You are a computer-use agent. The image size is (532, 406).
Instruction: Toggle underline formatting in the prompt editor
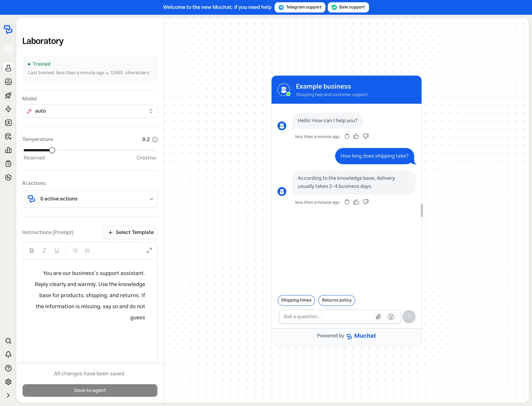click(57, 251)
